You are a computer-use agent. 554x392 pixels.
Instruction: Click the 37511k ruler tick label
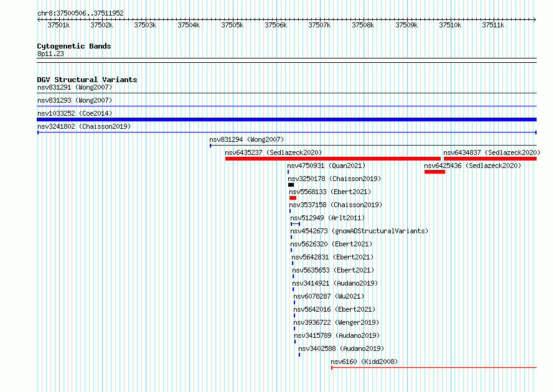coord(493,25)
